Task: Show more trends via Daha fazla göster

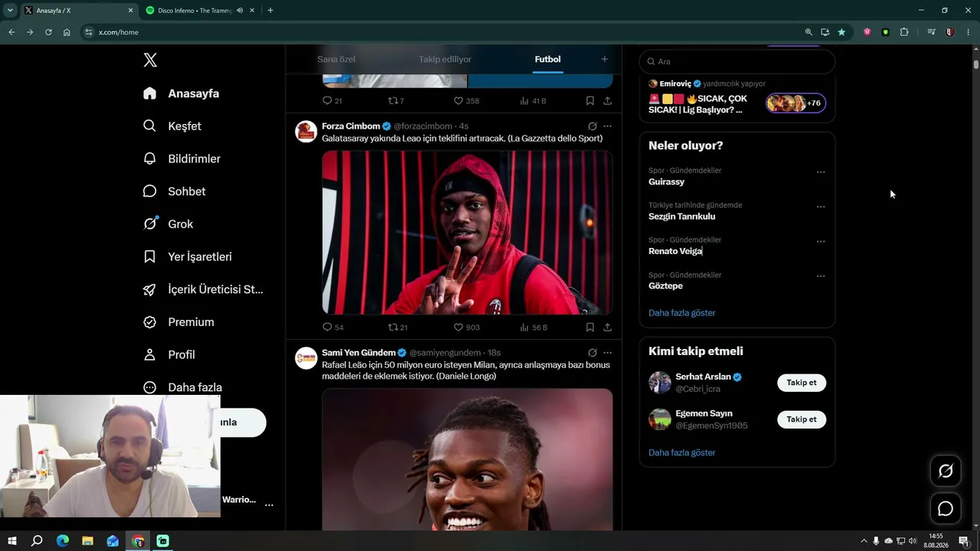Action: pyautogui.click(x=681, y=313)
